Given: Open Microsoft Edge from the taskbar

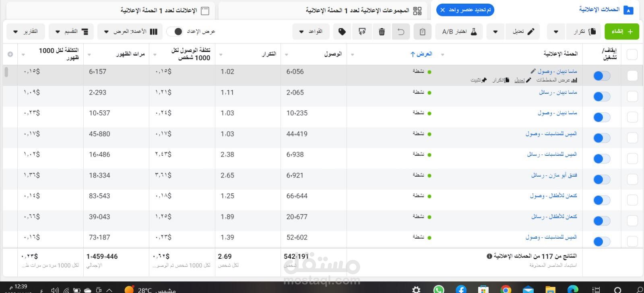Looking at the screenshot, I should pos(572,289).
